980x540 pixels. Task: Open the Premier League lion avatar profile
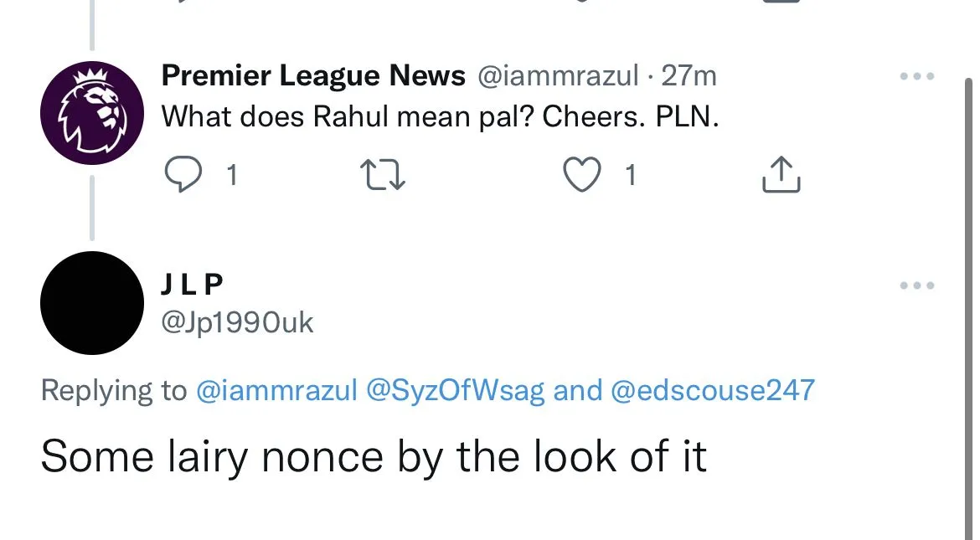click(x=92, y=113)
